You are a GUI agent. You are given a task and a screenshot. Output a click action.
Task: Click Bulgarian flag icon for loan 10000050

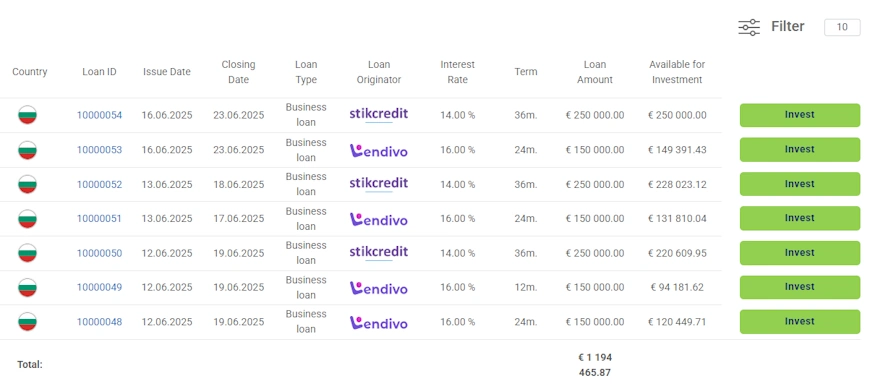[27, 253]
